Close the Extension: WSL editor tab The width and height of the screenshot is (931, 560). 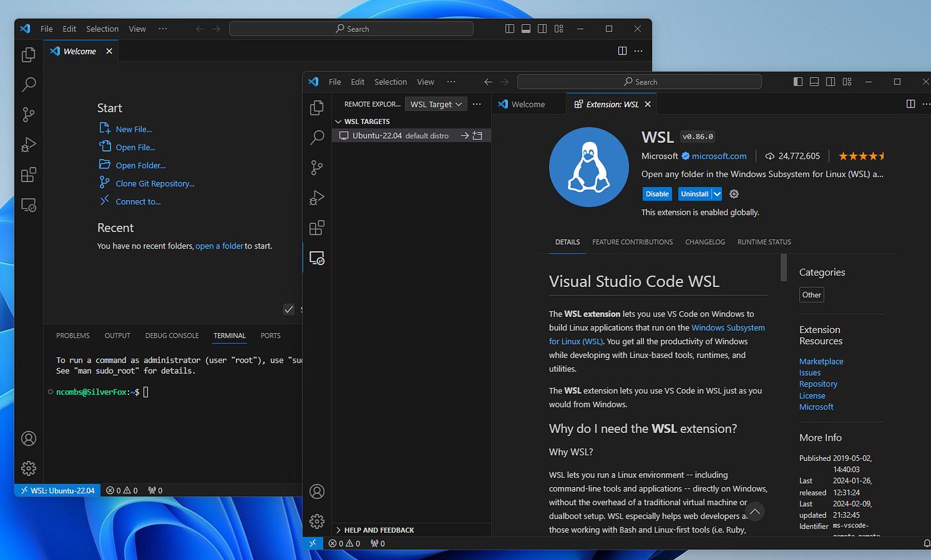pyautogui.click(x=648, y=104)
